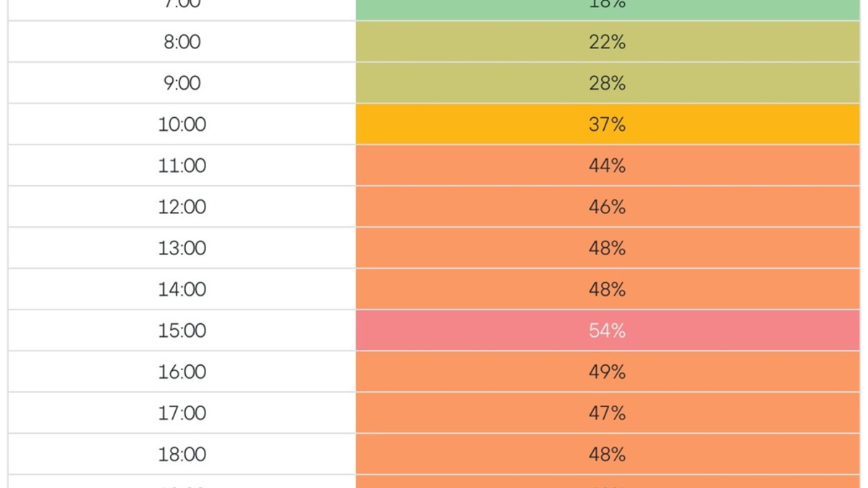Click the green cell at top

pos(607,9)
